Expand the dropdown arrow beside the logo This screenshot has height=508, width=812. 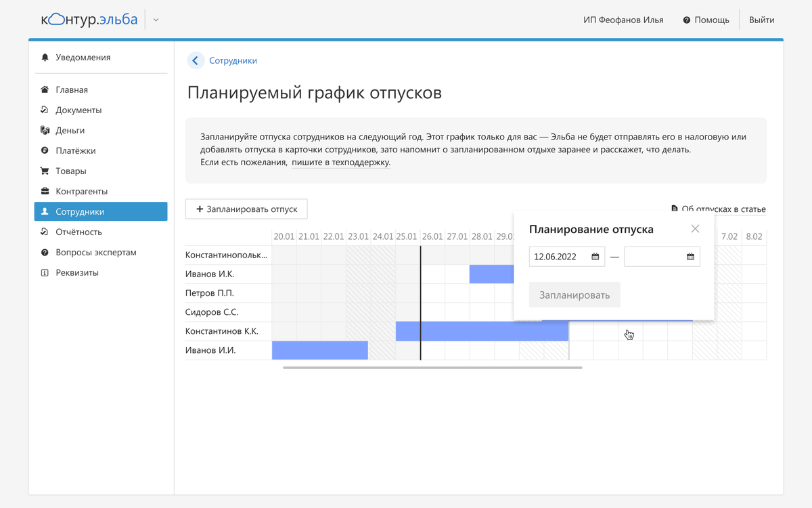click(156, 20)
